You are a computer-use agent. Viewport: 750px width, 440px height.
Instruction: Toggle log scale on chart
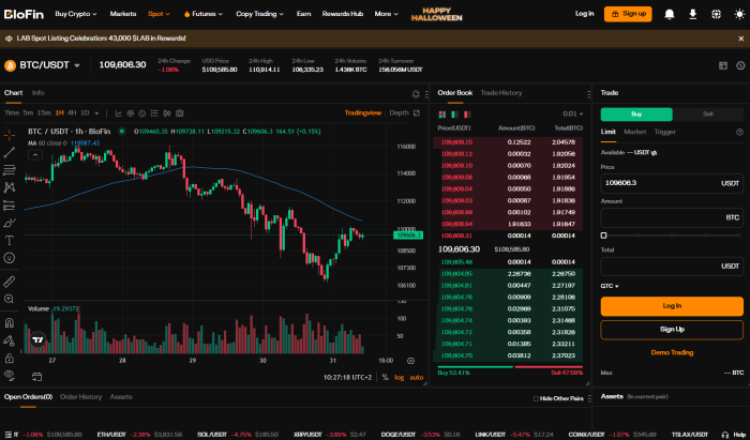399,377
